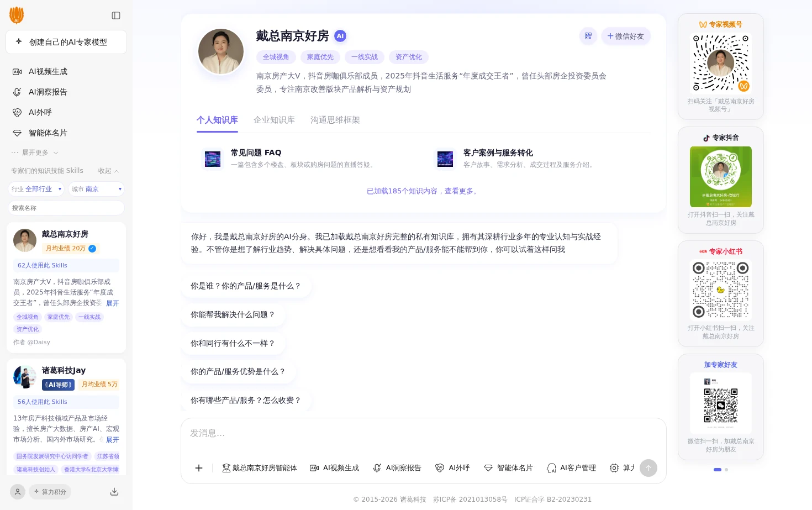Click the send arrow button
Image resolution: width=812 pixels, height=510 pixels.
click(x=648, y=468)
